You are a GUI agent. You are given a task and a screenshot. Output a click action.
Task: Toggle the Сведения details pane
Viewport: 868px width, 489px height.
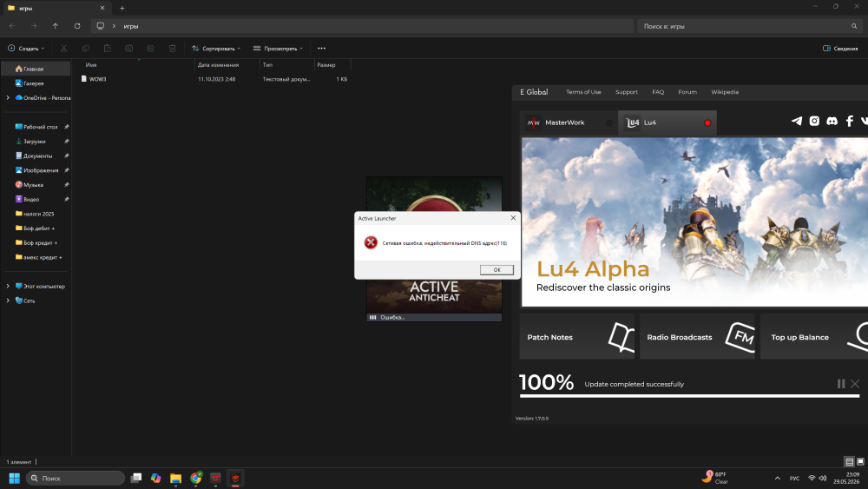839,48
